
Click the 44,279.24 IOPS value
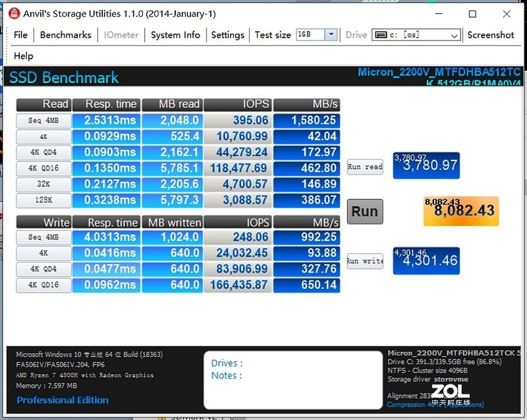238,152
